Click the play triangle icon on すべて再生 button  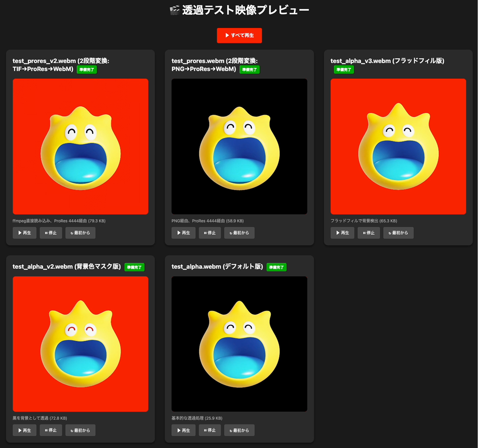(227, 35)
